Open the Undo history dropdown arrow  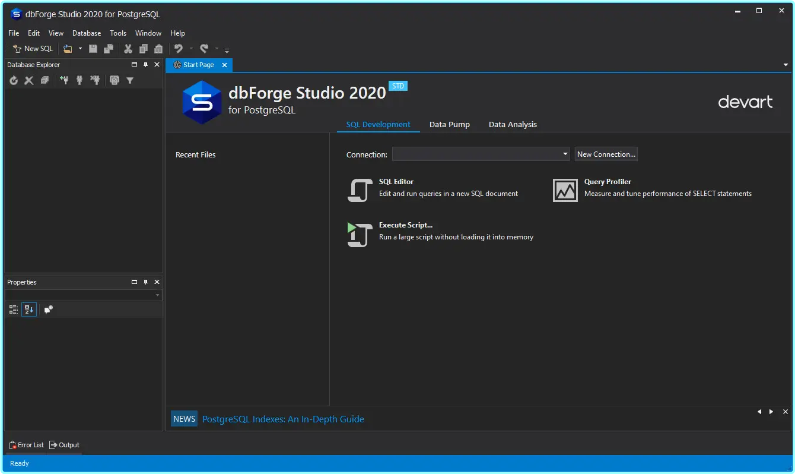click(x=191, y=49)
